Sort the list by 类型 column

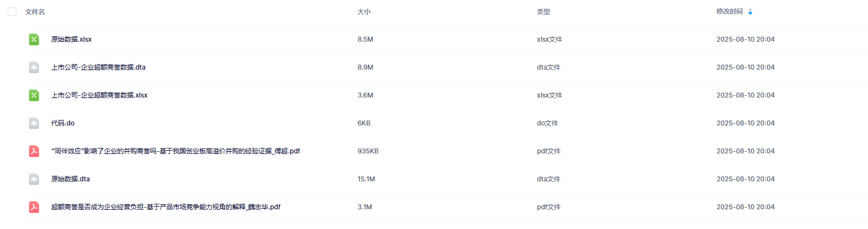[543, 12]
